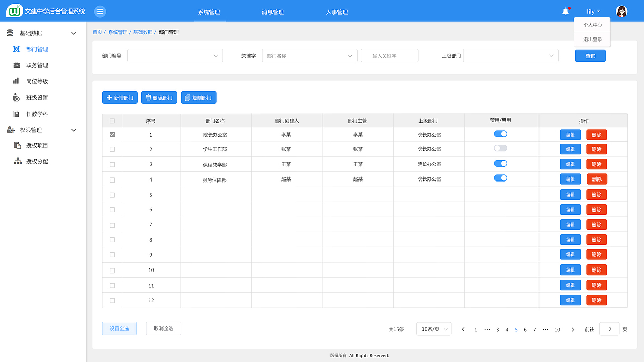Viewport: 644px width, 362px height.
Task: Check the checkbox for 课程教学部 row
Action: (112, 164)
